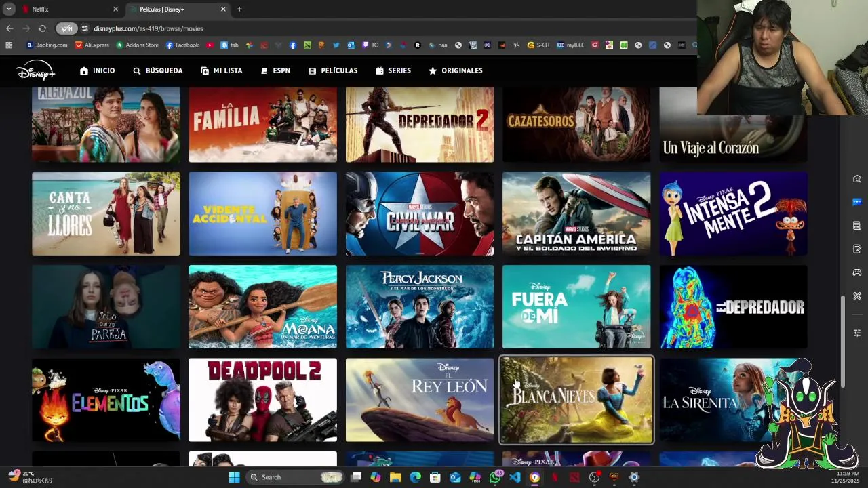Click the Disney+ logo
The width and height of the screenshot is (868, 488).
coord(35,70)
